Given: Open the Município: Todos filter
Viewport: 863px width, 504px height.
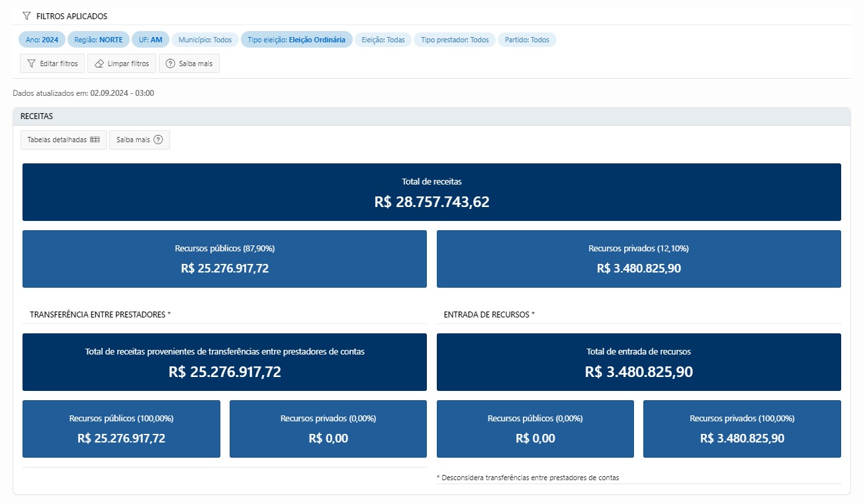Looking at the screenshot, I should tap(204, 40).
